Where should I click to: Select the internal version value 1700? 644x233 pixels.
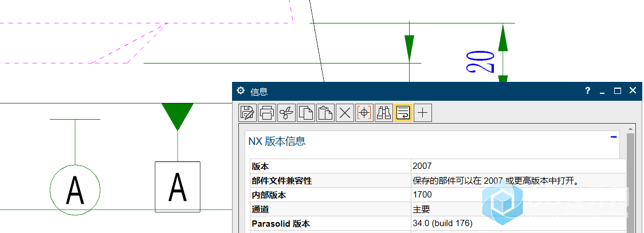pyautogui.click(x=422, y=195)
